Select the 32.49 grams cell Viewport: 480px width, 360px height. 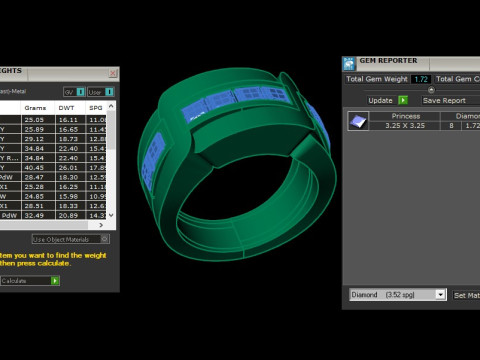coord(38,215)
